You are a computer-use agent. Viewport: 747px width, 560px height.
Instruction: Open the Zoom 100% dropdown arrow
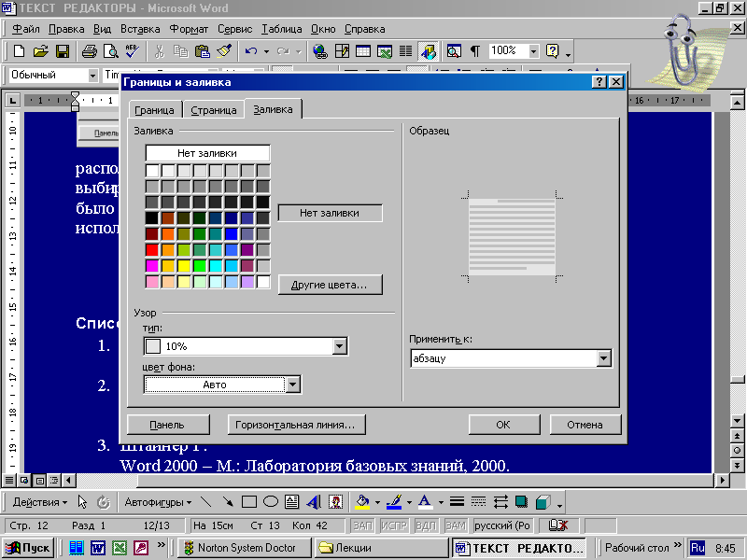coord(533,50)
